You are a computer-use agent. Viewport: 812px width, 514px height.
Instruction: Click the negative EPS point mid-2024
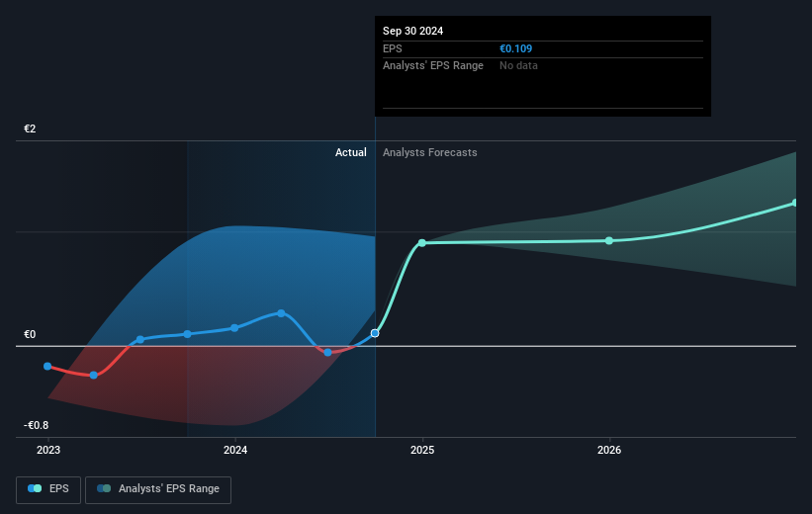click(x=327, y=353)
